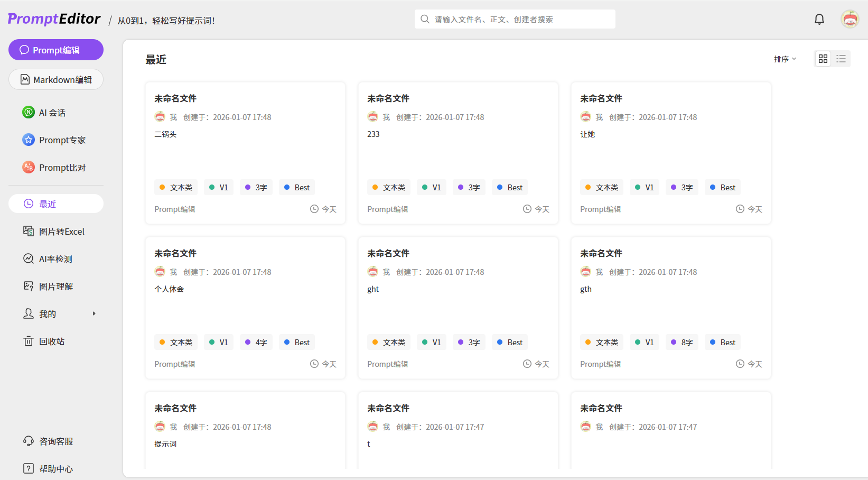
Task: Open AI 会话 from sidebar
Action: tap(52, 113)
